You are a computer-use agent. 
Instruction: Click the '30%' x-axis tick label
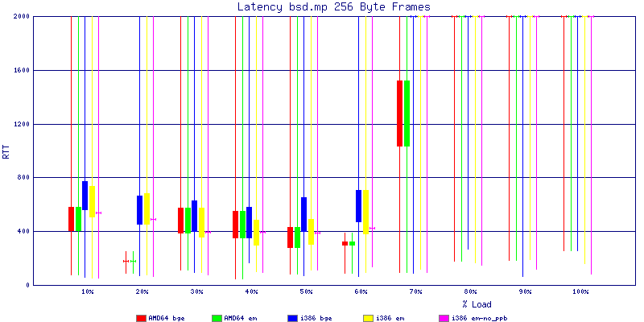pos(196,291)
